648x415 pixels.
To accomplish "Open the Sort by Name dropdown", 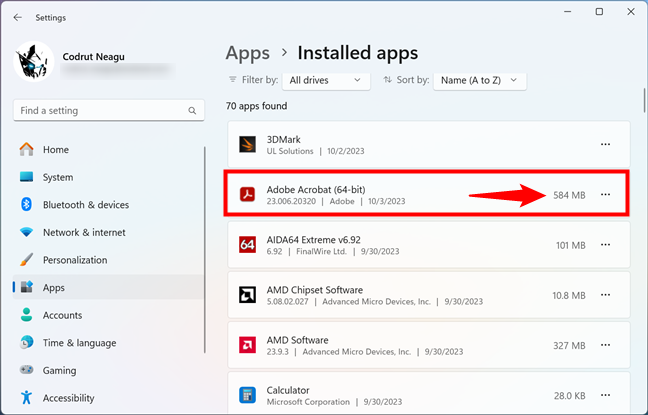I will click(x=479, y=80).
